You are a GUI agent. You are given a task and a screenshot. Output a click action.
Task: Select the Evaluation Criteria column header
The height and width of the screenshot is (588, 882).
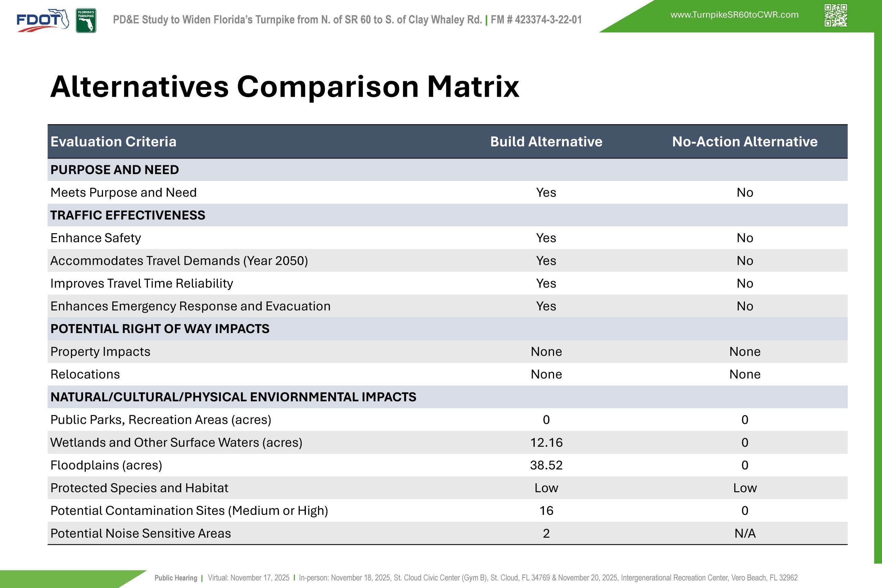[113, 142]
